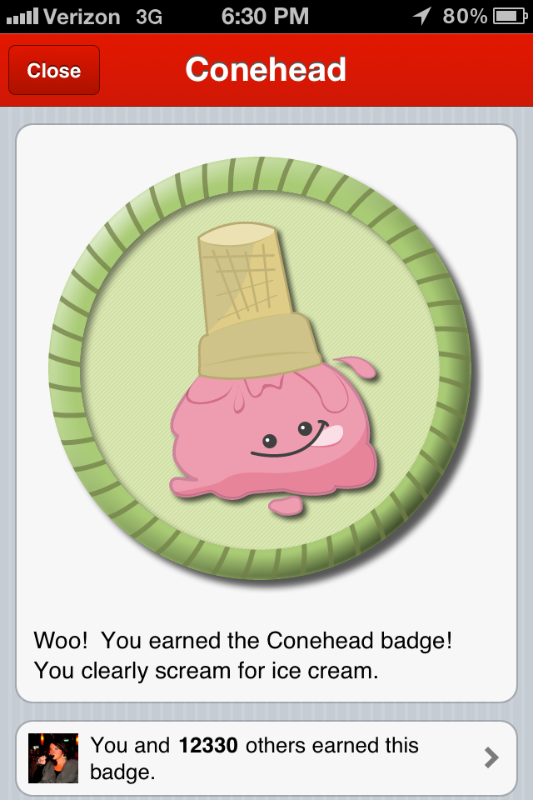533x800 pixels.
Task: Close the Conehead badge screen
Action: pos(54,70)
